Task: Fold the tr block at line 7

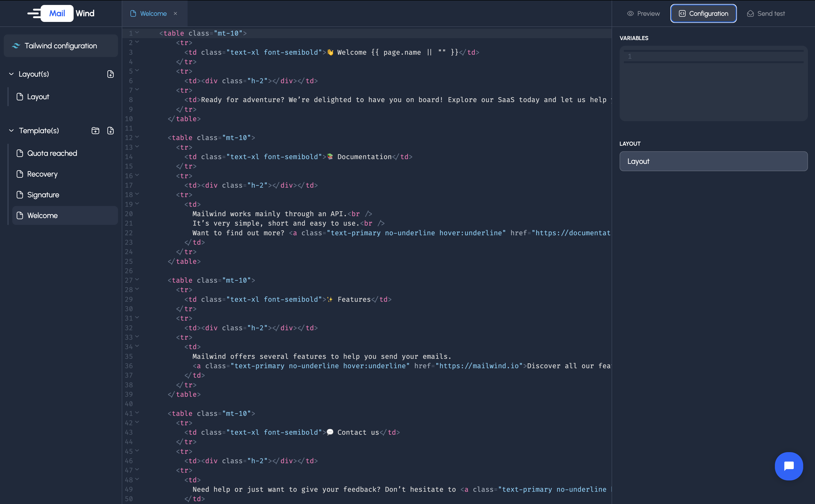Action: point(137,90)
